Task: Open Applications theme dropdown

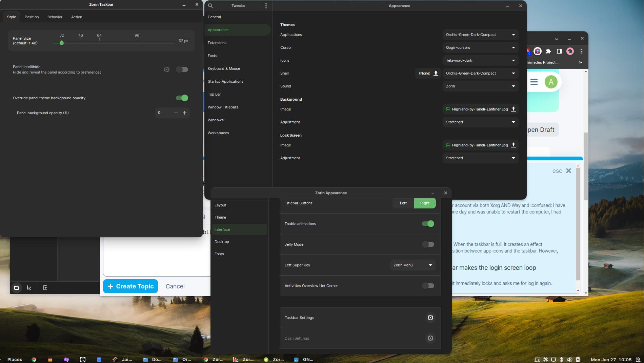Action: click(x=481, y=35)
